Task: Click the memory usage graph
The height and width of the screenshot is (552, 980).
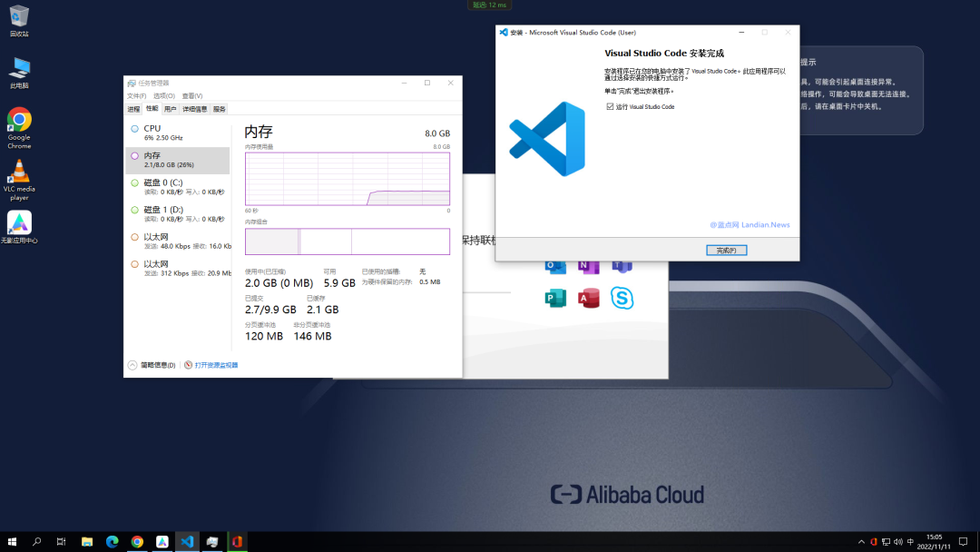Action: 348,179
